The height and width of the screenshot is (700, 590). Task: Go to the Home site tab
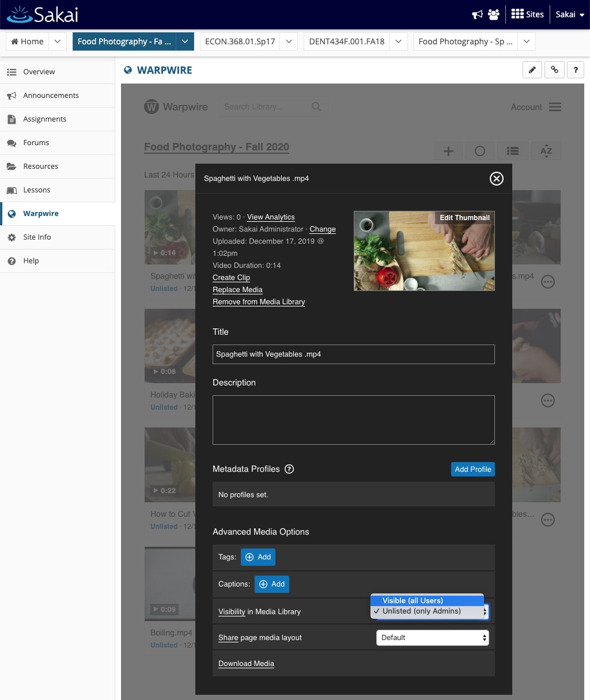28,41
